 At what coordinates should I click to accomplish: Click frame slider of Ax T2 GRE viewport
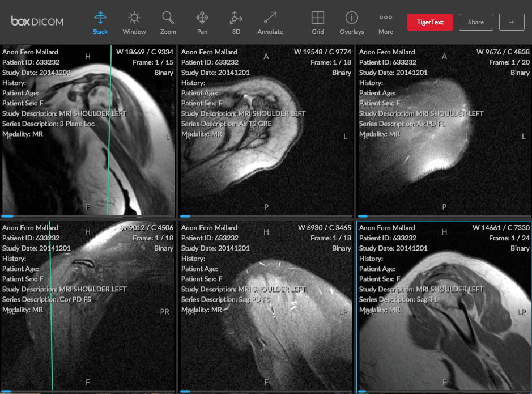[266, 216]
